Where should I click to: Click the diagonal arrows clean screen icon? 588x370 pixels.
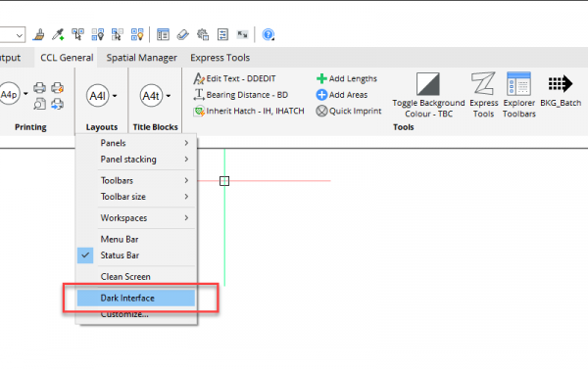coord(243,35)
